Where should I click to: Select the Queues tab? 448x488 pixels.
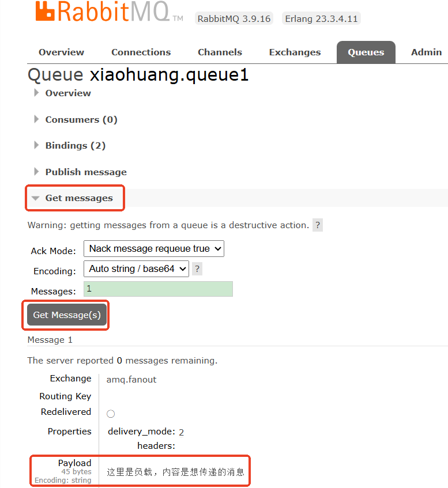[x=366, y=52]
